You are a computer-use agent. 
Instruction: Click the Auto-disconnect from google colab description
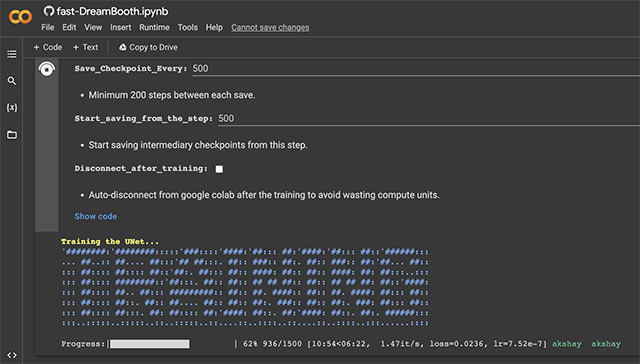(264, 195)
